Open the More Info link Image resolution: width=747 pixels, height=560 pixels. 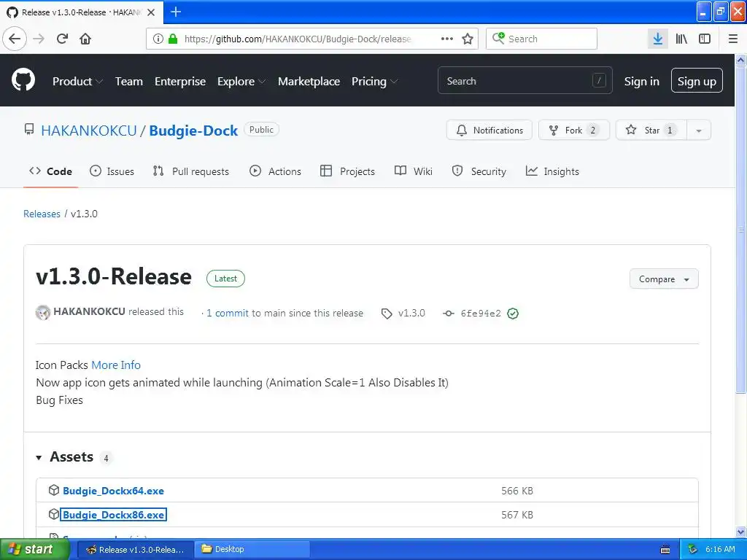tap(116, 365)
